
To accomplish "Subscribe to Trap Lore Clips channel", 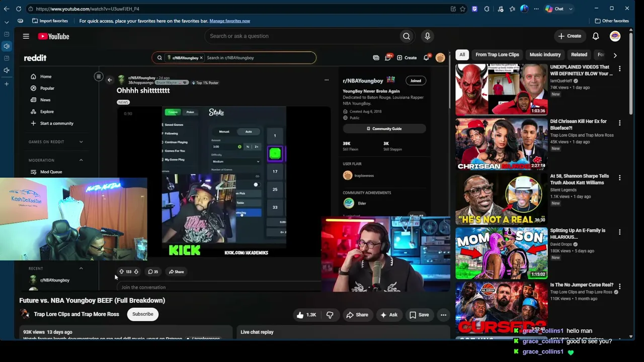I will click(143, 314).
